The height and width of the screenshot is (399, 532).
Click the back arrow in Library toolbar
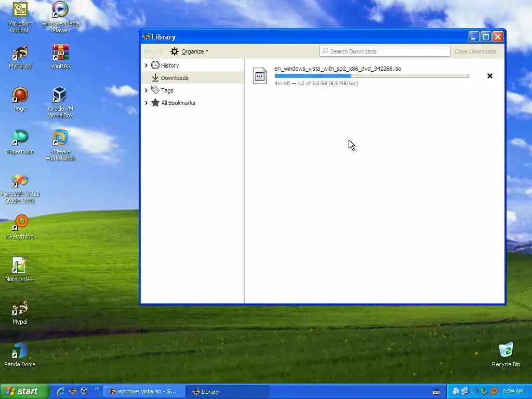[148, 51]
